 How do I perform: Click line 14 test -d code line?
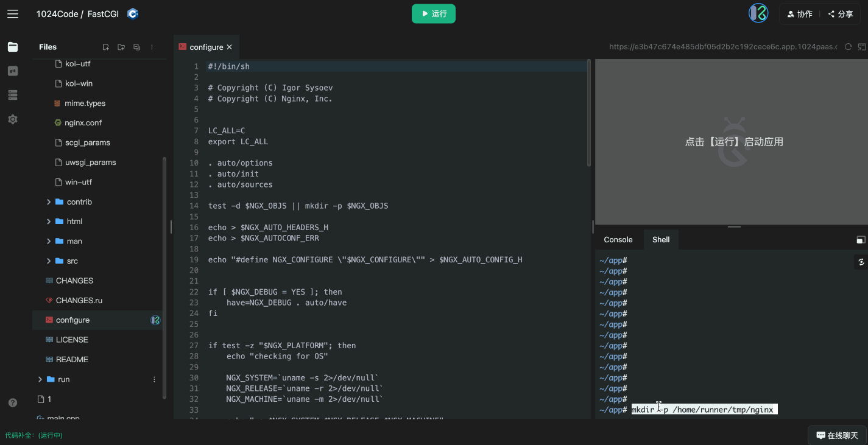(298, 206)
